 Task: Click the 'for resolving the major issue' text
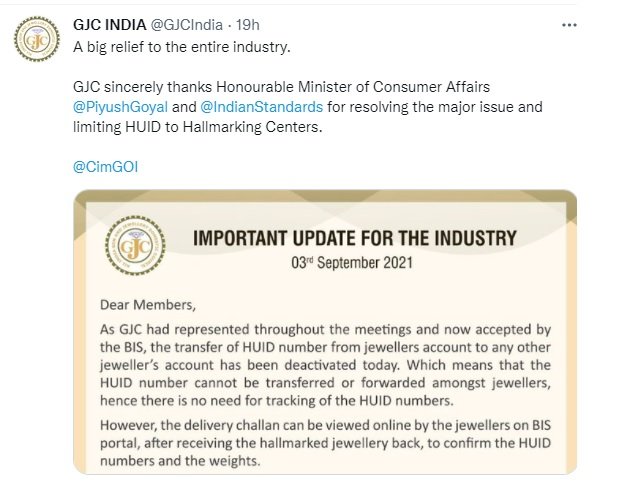pos(435,107)
